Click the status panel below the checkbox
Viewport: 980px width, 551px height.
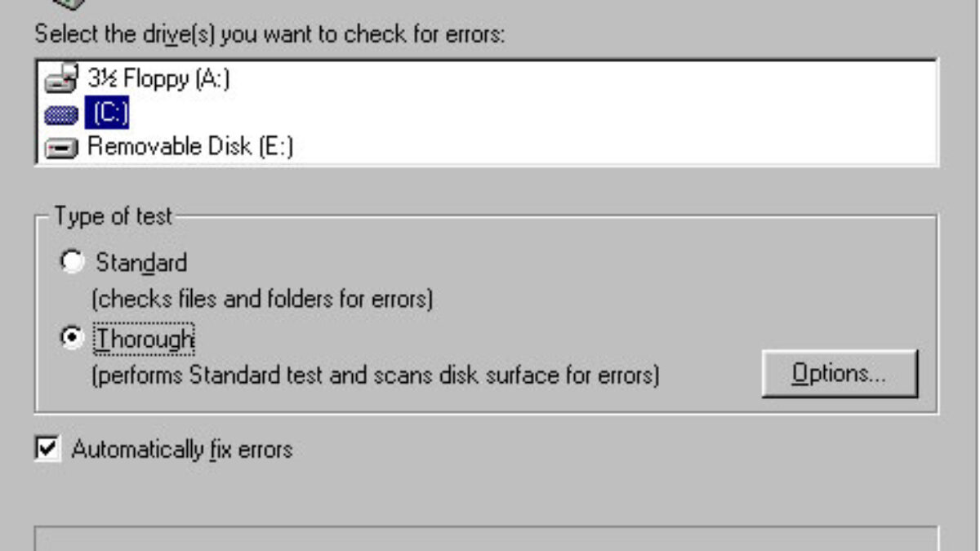(486, 539)
